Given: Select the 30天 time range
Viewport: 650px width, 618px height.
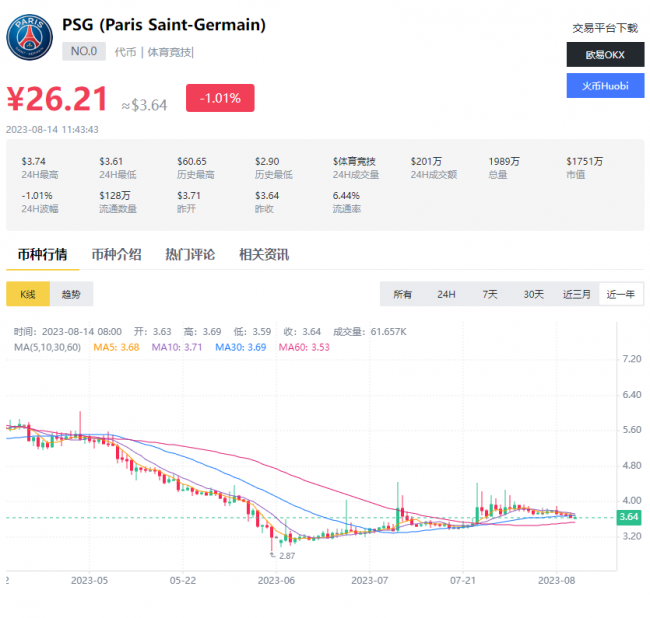Looking at the screenshot, I should coord(534,294).
